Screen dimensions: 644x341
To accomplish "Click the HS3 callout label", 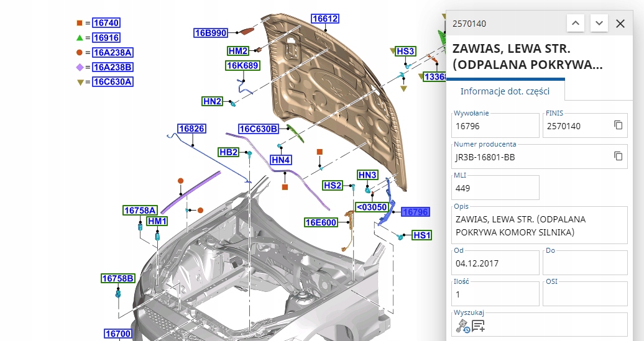I will [x=405, y=51].
